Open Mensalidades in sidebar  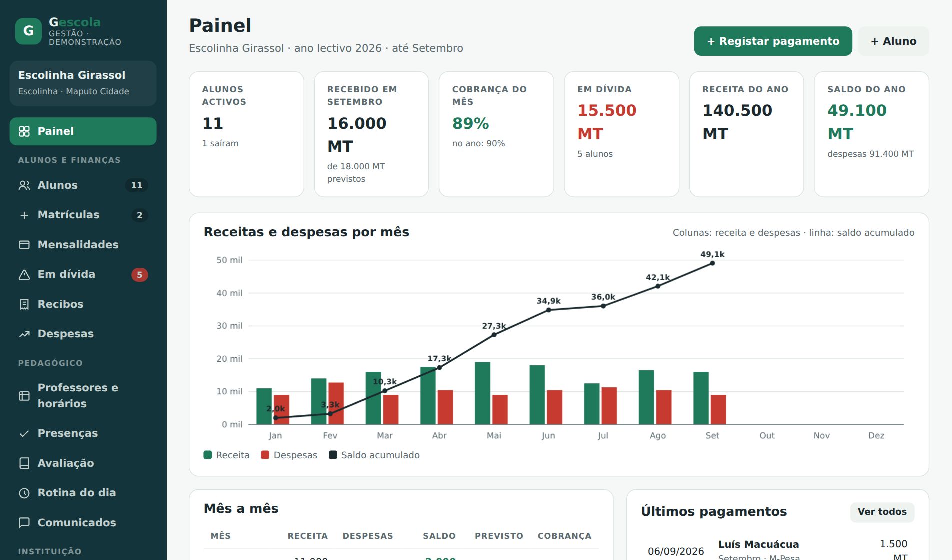(83, 245)
